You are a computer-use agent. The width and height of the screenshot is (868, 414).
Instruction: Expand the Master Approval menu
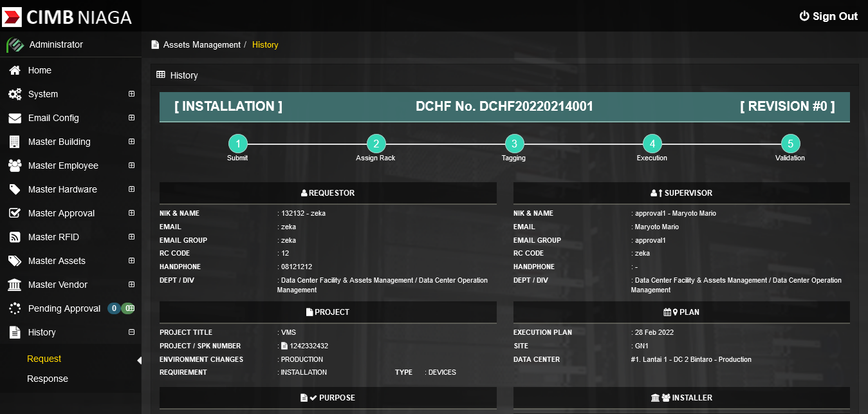pos(131,212)
